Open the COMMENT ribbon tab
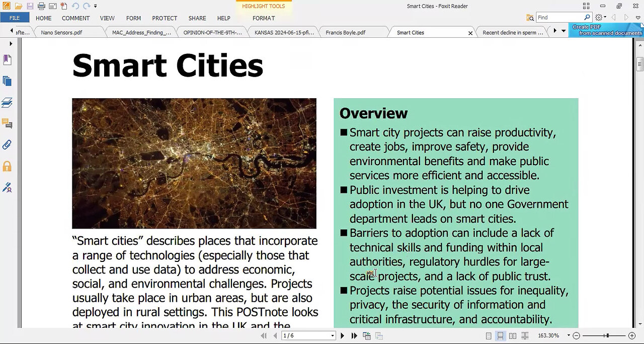 [75, 18]
